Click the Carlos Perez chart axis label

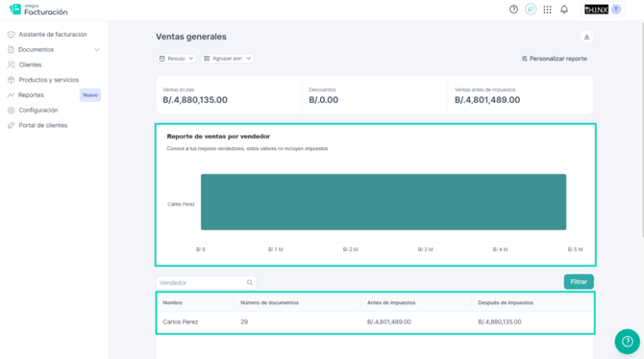pos(181,204)
